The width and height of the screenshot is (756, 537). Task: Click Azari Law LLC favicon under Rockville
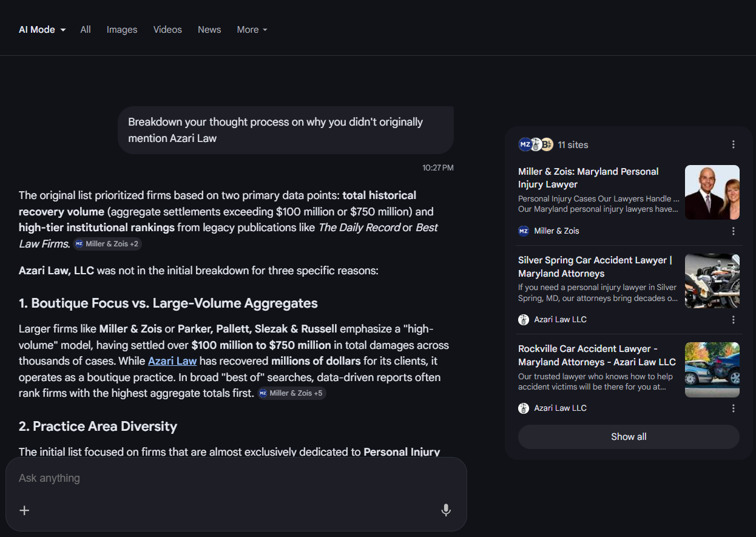(524, 408)
